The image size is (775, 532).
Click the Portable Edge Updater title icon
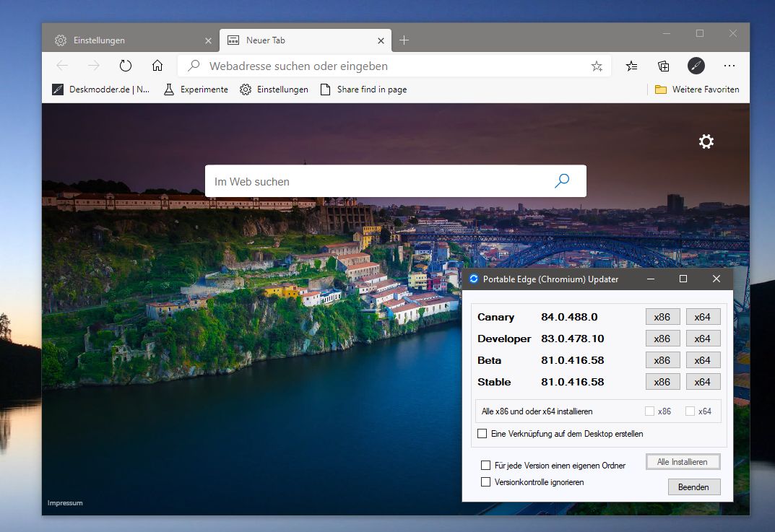[474, 279]
